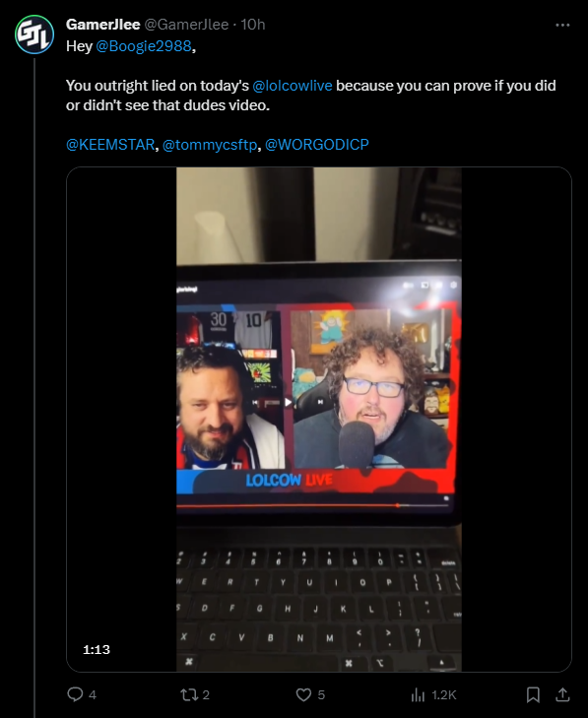Screen dimensions: 588x718
Task: Open GamerJlee profile avatar
Action: pos(34,34)
